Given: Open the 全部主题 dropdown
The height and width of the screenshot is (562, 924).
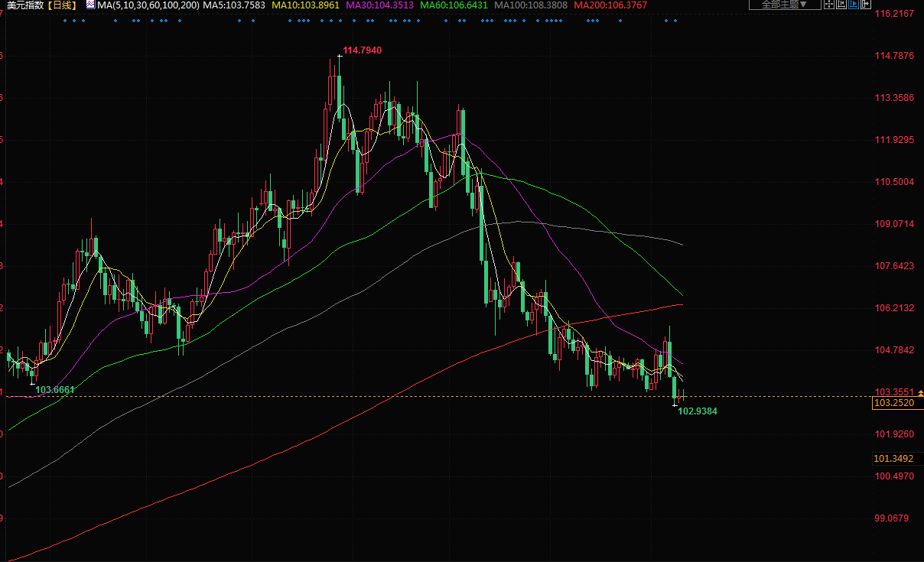Looking at the screenshot, I should pos(784,5).
